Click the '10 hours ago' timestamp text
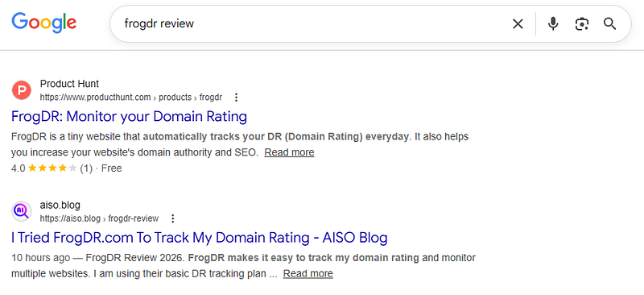644x295 pixels. click(41, 259)
